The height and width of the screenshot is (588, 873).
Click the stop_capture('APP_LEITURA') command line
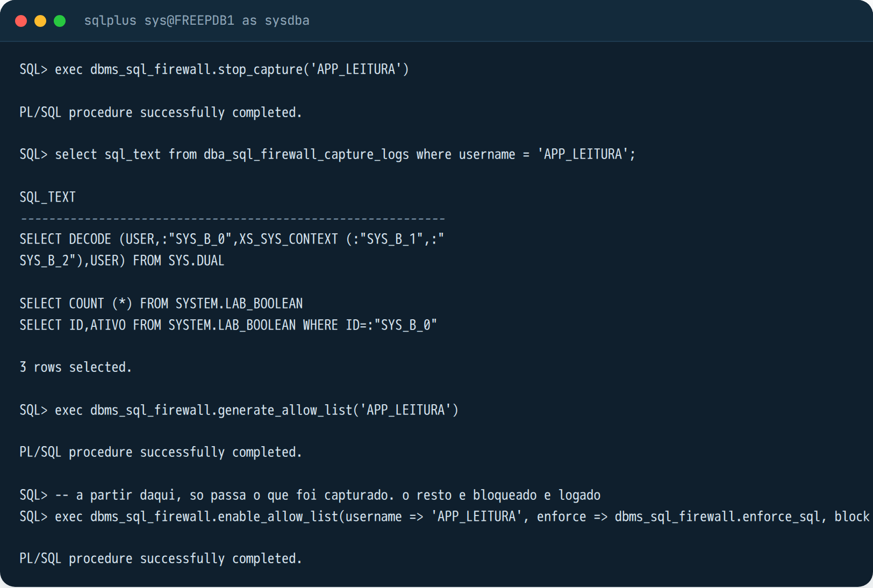pos(214,69)
